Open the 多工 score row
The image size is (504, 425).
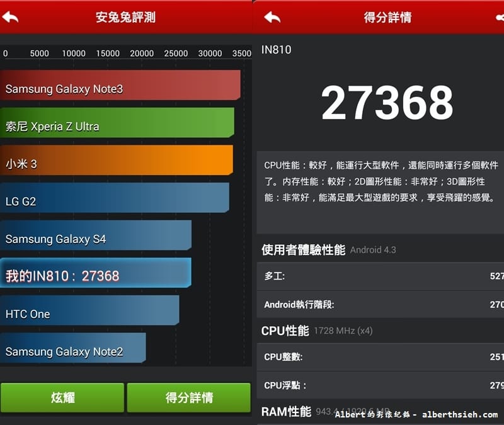[381, 276]
